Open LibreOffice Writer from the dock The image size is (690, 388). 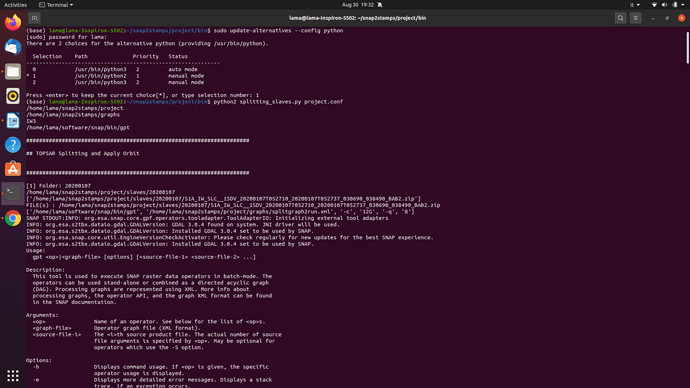(x=13, y=121)
